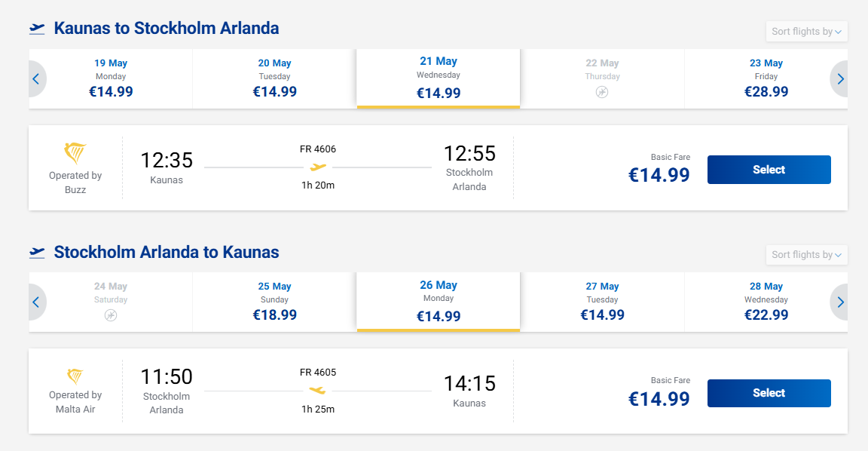Click previous dates arrow for Kaunas departures
The height and width of the screenshot is (451, 868).
pyautogui.click(x=36, y=78)
